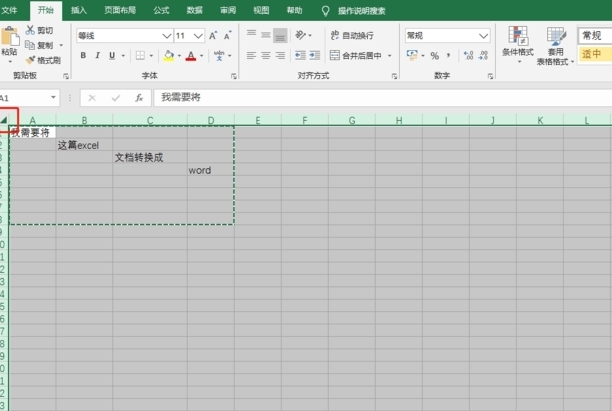Align text to top of cell
612x411 pixels.
[x=251, y=35]
